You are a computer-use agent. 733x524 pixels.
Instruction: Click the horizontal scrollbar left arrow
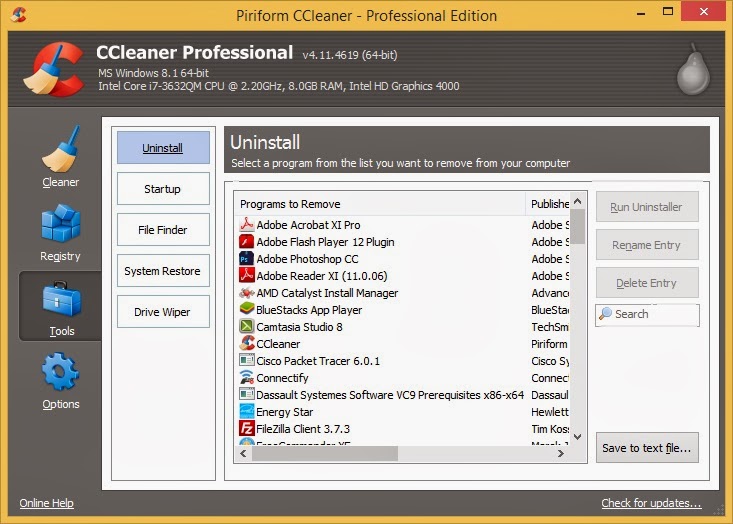click(243, 453)
